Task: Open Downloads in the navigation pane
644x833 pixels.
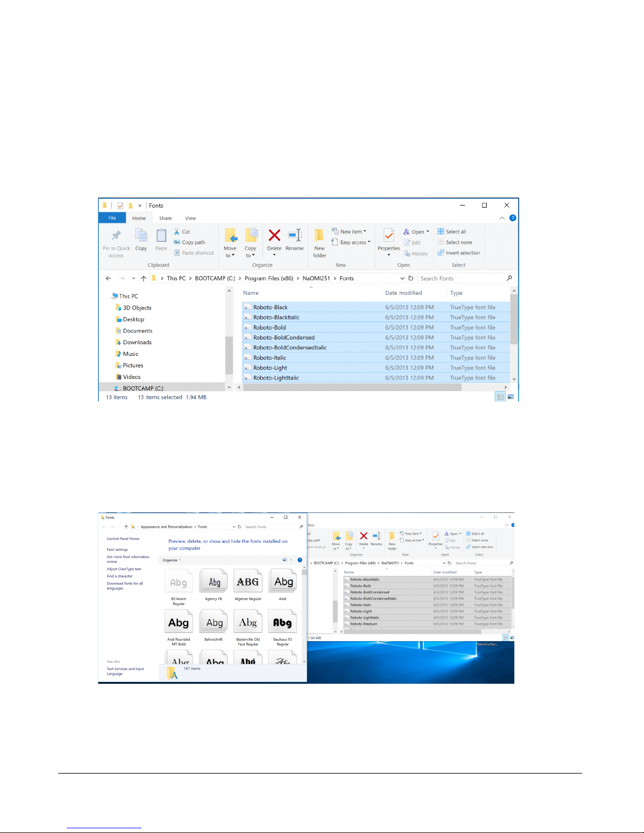Action: 137,342
